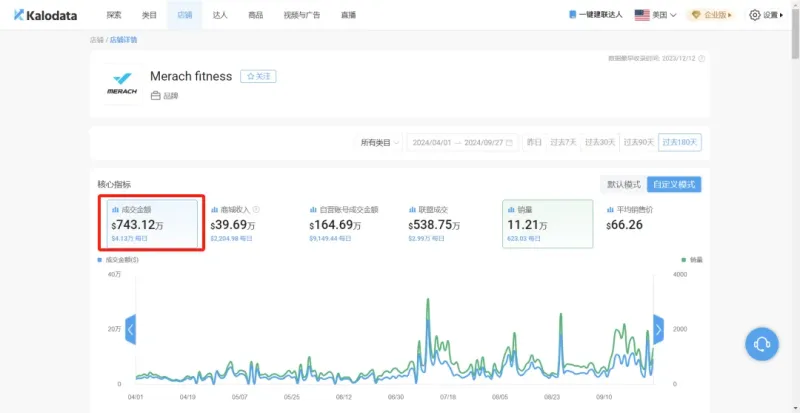Click the 一键建联达人 icon button
The height and width of the screenshot is (413, 800).
[572, 15]
